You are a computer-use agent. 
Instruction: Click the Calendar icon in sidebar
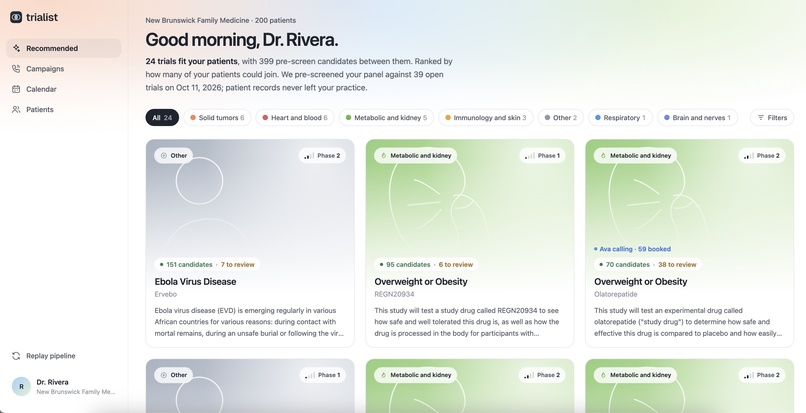coord(16,89)
